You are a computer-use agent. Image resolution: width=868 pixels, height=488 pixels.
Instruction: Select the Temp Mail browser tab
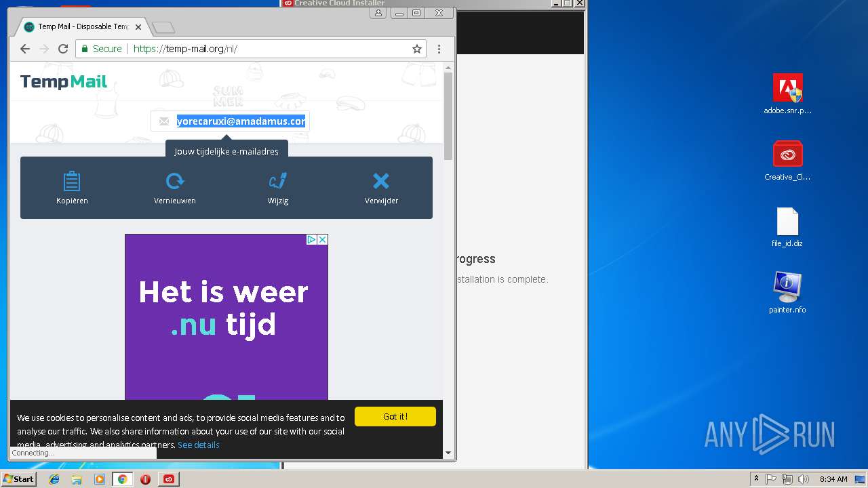click(x=82, y=27)
